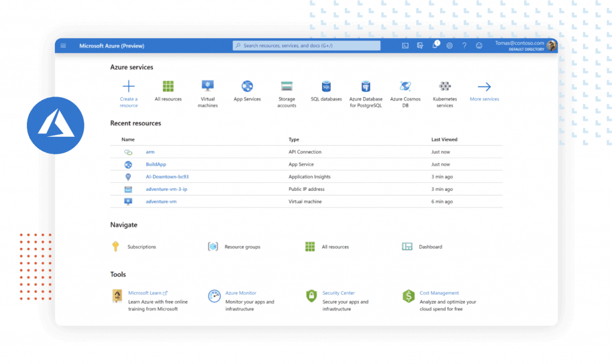Screen dimensions: 612x364
Task: Click the search resources input field
Action: (307, 45)
